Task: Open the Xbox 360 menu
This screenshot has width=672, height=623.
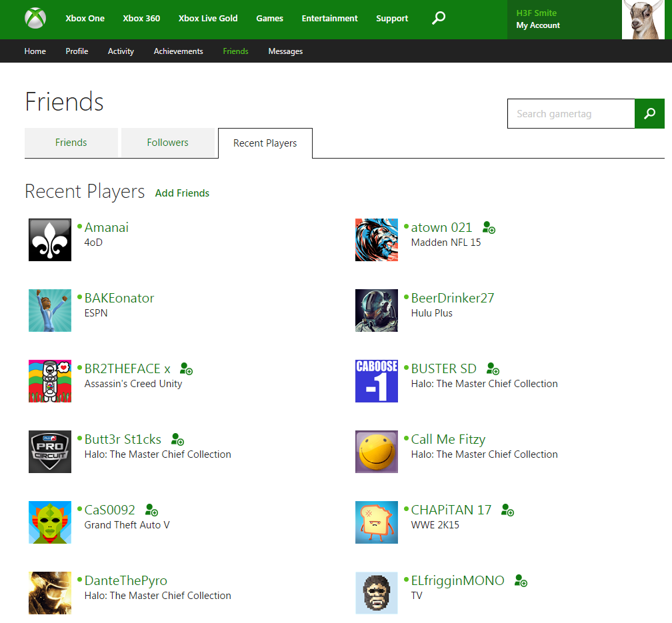Action: click(141, 19)
